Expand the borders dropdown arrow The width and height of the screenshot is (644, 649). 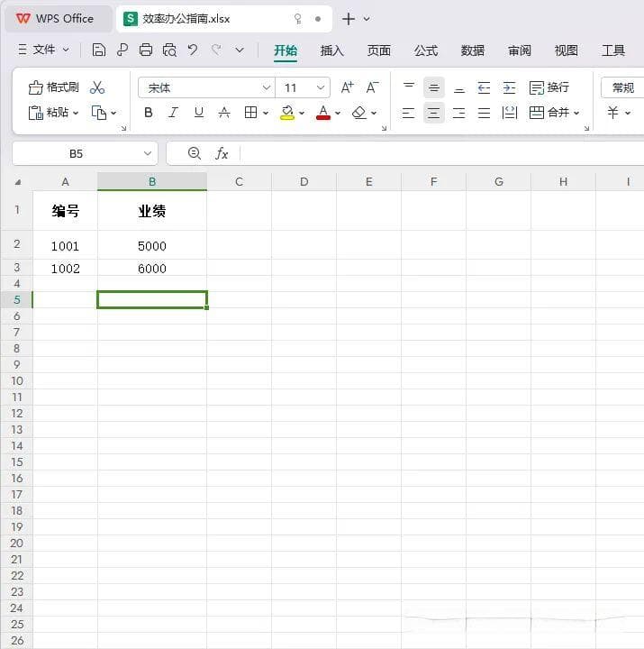click(x=266, y=113)
